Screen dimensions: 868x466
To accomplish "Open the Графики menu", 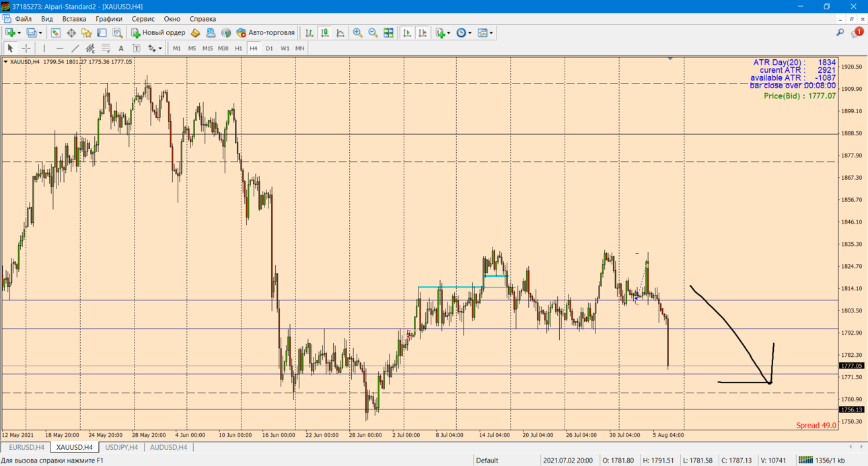I will click(109, 19).
